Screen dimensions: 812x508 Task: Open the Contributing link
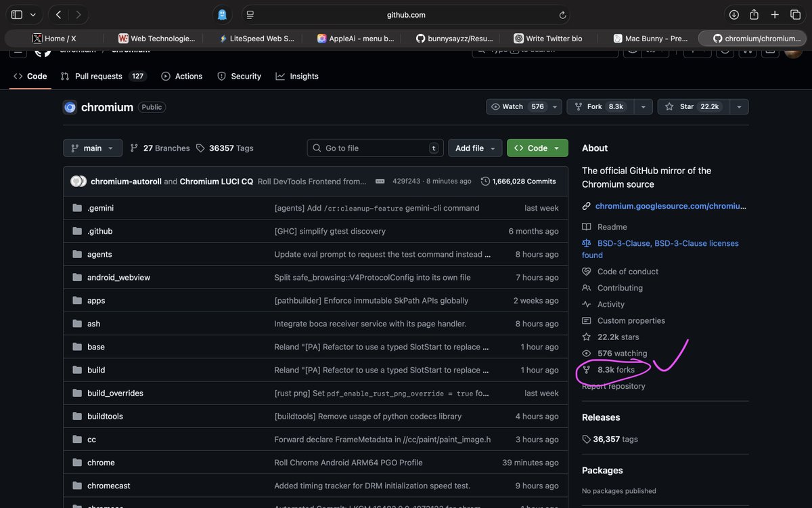click(612, 288)
